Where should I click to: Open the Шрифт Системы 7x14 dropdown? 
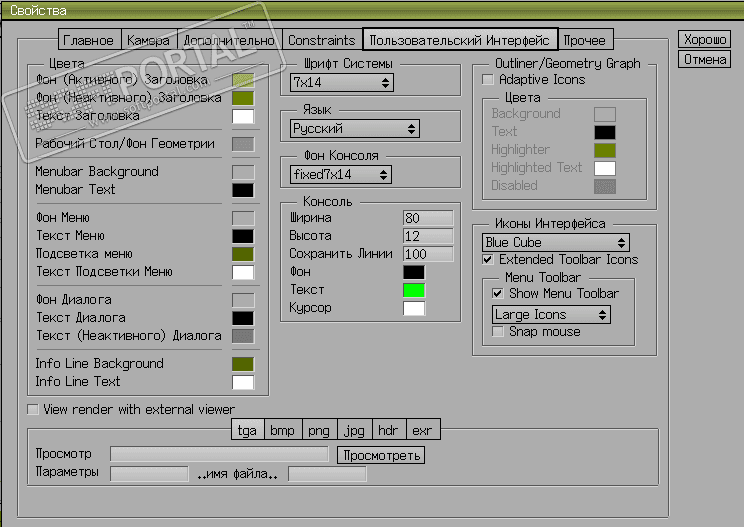(342, 83)
